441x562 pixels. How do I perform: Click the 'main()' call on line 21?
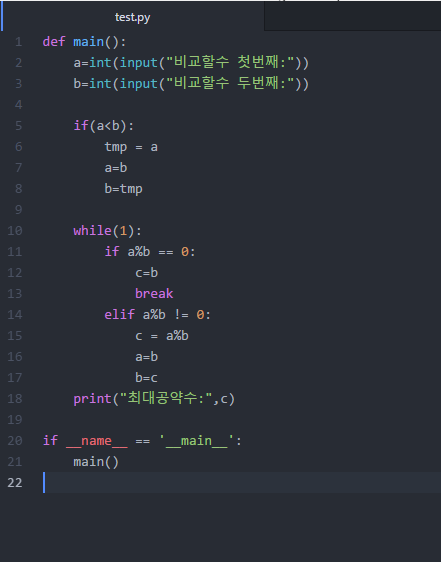click(96, 462)
